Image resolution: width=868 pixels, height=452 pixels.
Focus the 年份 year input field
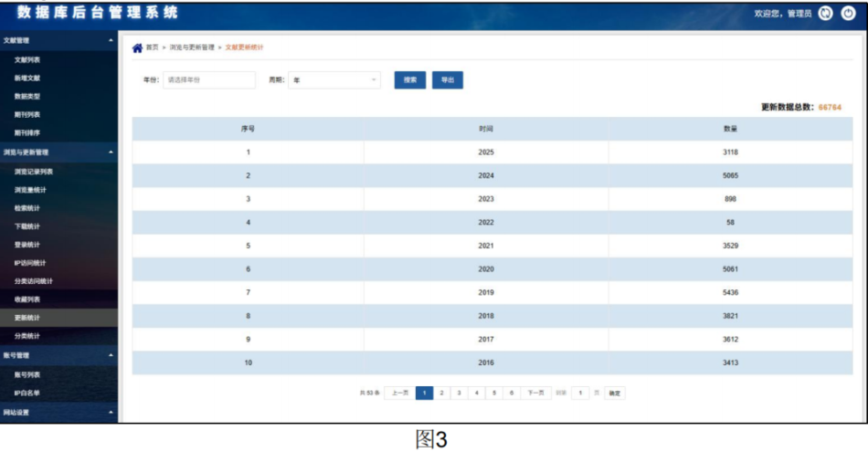click(x=209, y=80)
